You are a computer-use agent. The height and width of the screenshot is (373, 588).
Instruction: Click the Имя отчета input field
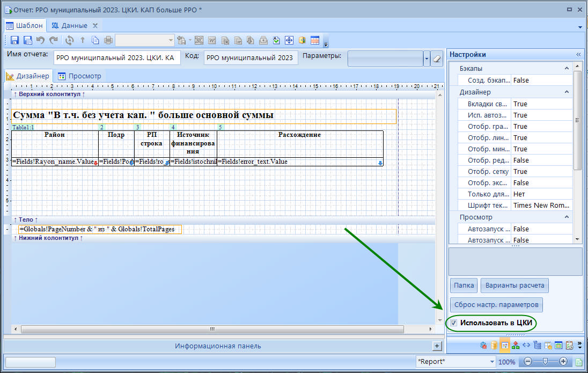click(x=117, y=58)
